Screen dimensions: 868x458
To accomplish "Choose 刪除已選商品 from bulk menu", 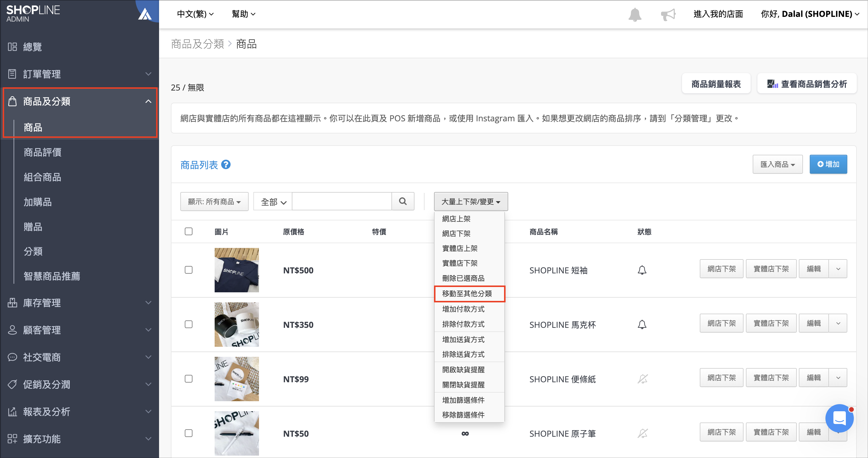I will pyautogui.click(x=463, y=278).
